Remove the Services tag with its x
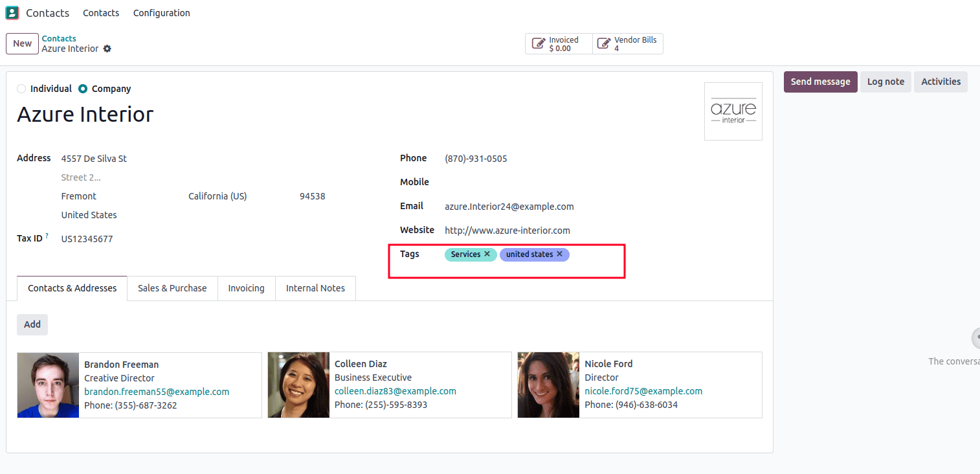980x474 pixels. point(487,254)
